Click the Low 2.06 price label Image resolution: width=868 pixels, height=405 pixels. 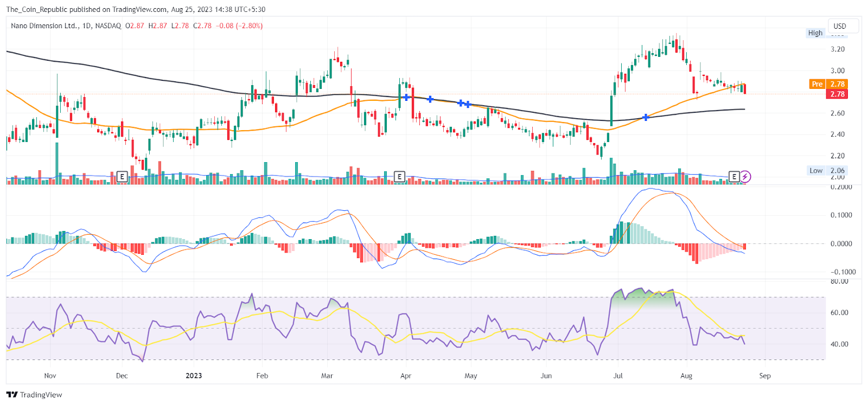(827, 171)
